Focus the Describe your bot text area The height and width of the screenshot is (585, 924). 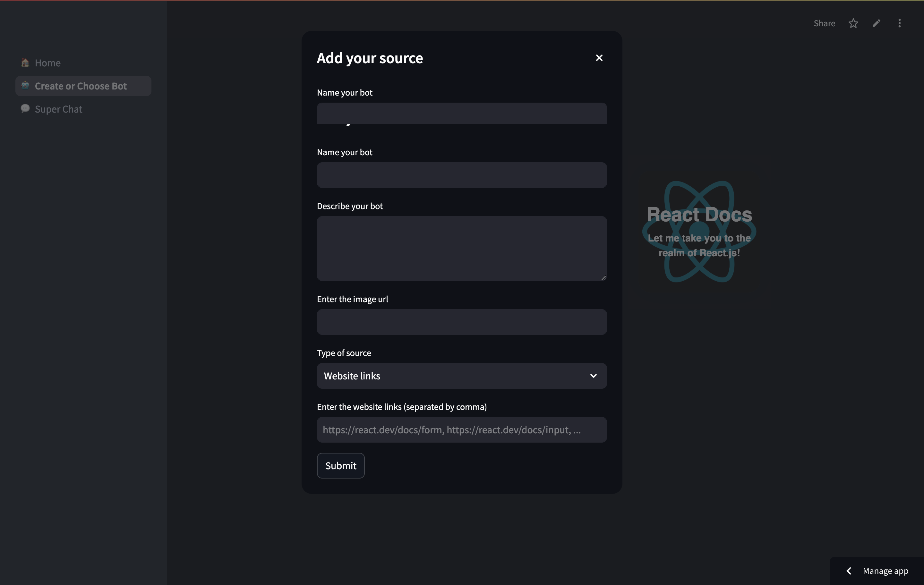coord(462,248)
